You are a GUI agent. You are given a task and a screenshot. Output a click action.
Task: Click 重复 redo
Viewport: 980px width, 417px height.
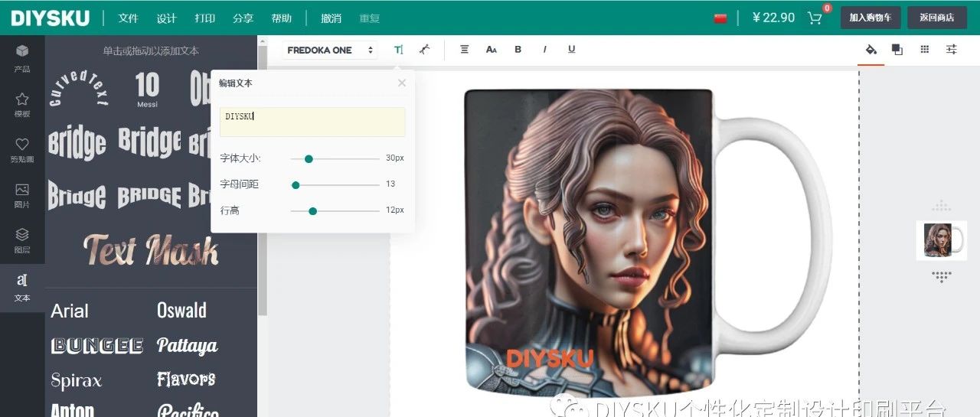pos(370,18)
